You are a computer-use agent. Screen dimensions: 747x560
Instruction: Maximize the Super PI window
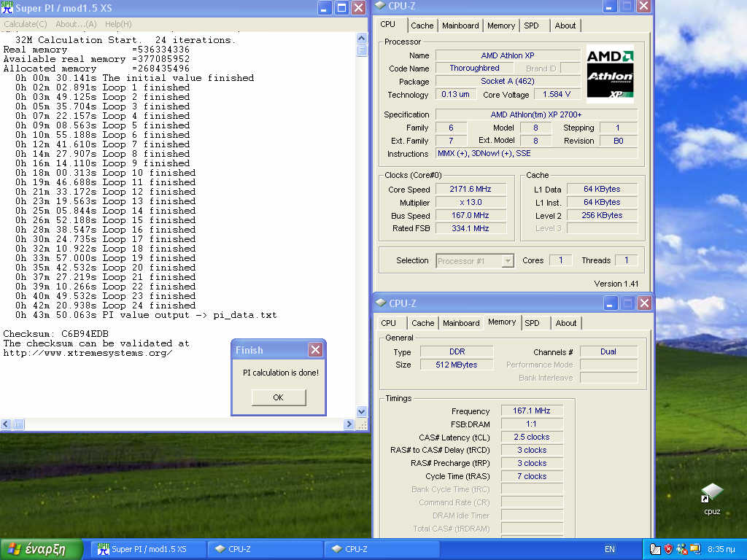click(x=341, y=7)
